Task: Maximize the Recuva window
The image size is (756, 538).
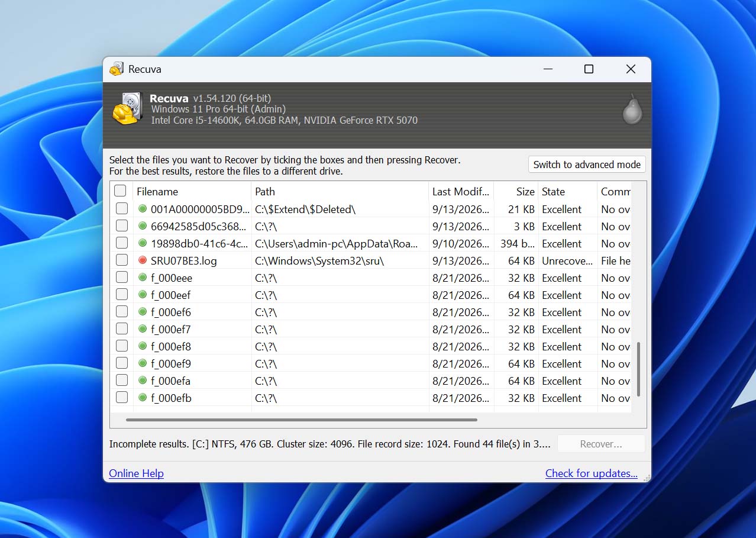Action: pos(589,69)
